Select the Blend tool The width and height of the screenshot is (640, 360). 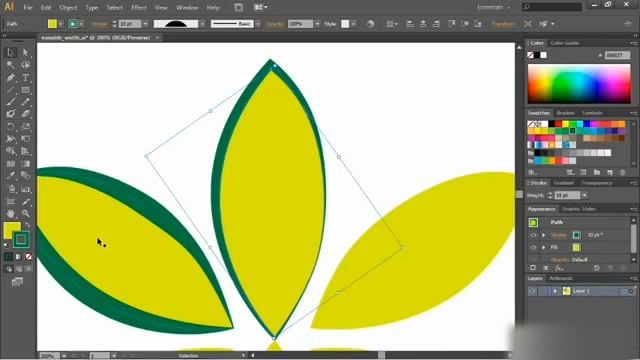pos(25,176)
